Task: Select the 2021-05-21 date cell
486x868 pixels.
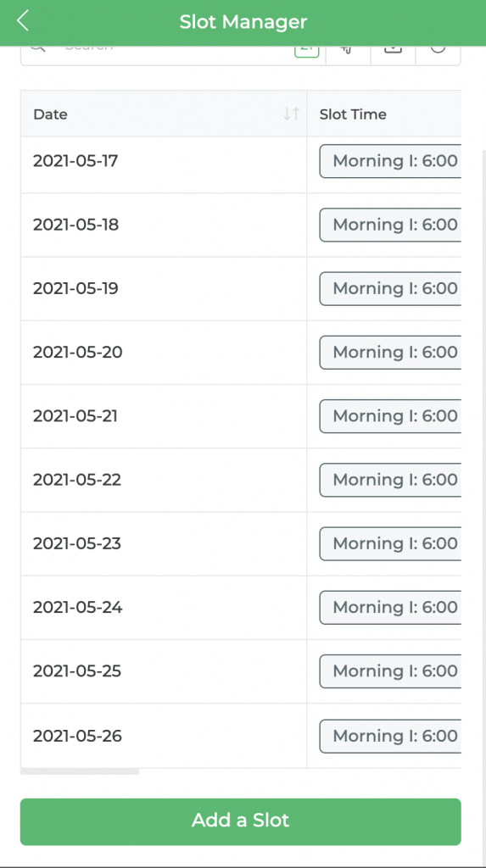Action: click(164, 415)
